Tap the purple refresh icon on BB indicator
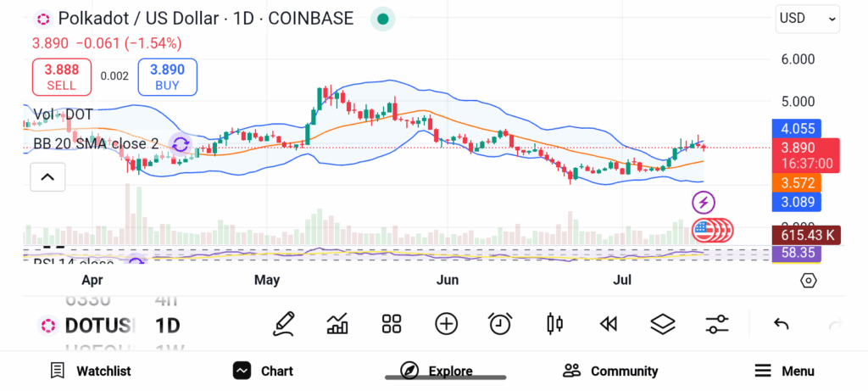868x391 pixels. [x=181, y=145]
